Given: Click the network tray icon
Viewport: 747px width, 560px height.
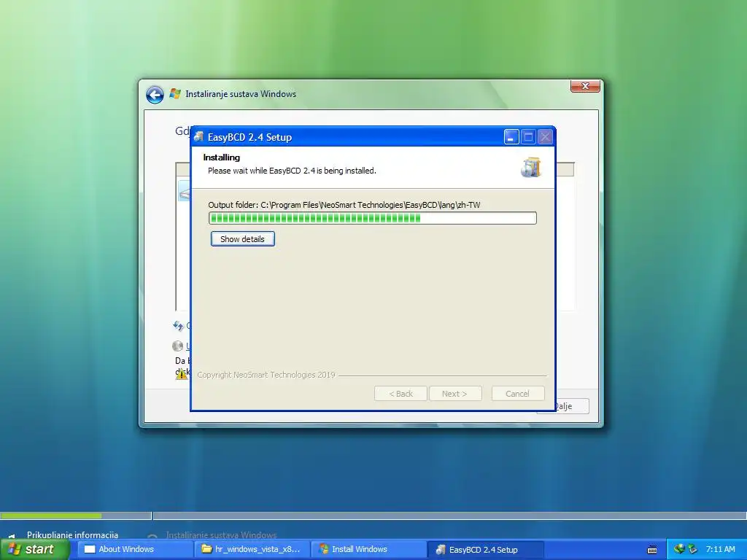Looking at the screenshot, I should tap(679, 549).
